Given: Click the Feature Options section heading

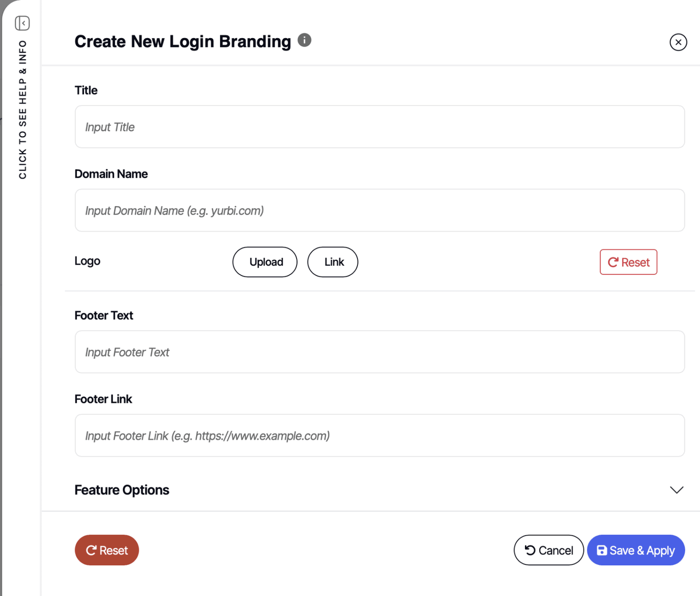Looking at the screenshot, I should (x=122, y=490).
